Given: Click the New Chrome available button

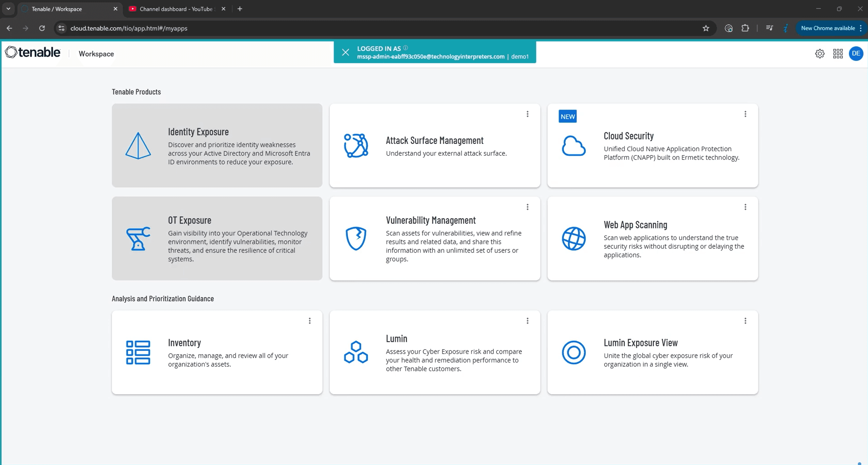Looking at the screenshot, I should (829, 28).
